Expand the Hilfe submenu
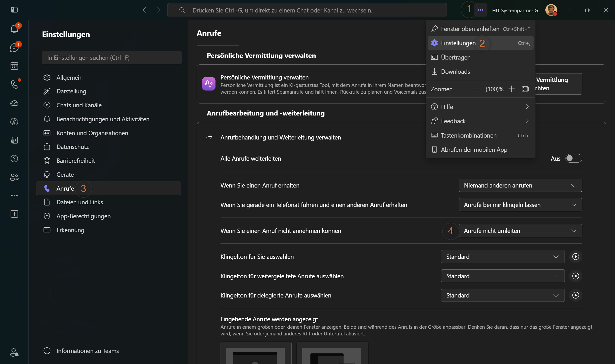 480,107
